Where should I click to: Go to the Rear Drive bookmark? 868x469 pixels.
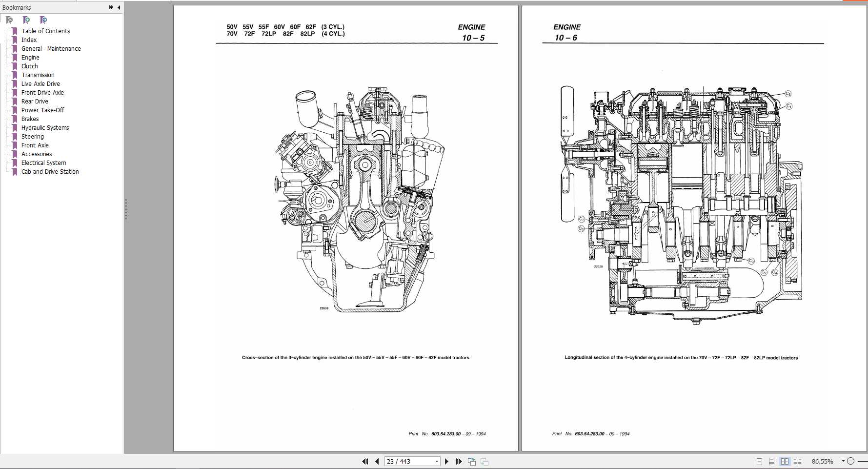click(x=35, y=102)
